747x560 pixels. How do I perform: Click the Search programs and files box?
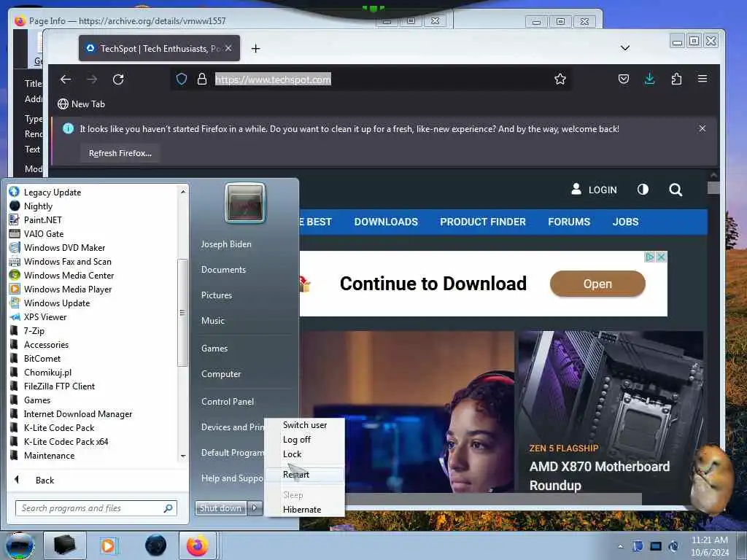[96, 508]
